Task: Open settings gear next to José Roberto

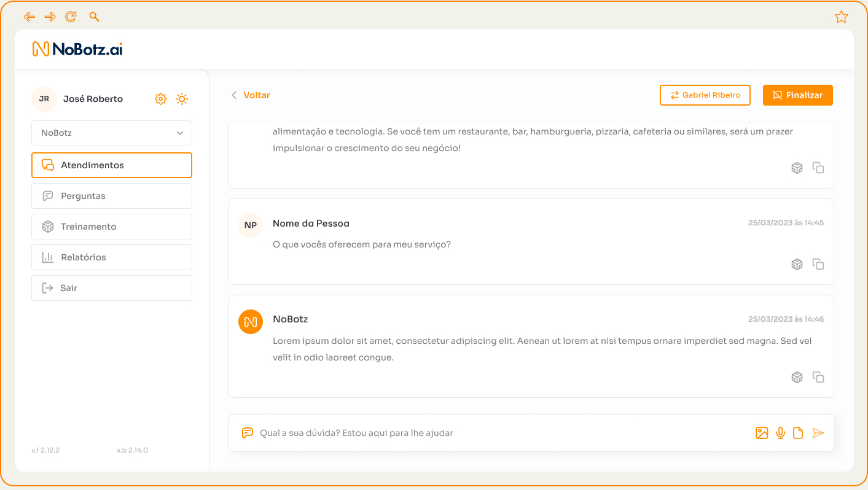Action: pyautogui.click(x=160, y=99)
